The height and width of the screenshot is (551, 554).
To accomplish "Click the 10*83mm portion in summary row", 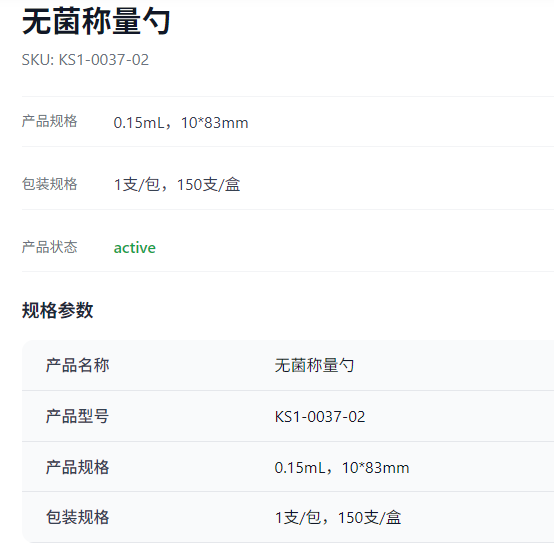I will click(x=215, y=123).
